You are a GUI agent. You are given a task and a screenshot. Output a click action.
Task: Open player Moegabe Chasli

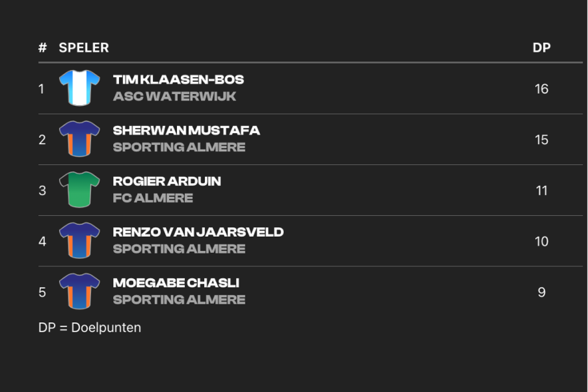(x=176, y=283)
